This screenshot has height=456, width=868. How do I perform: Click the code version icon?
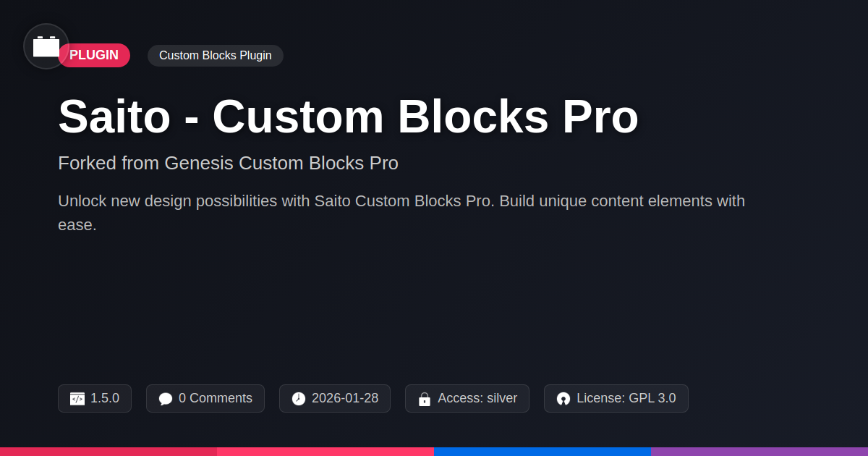coord(77,399)
